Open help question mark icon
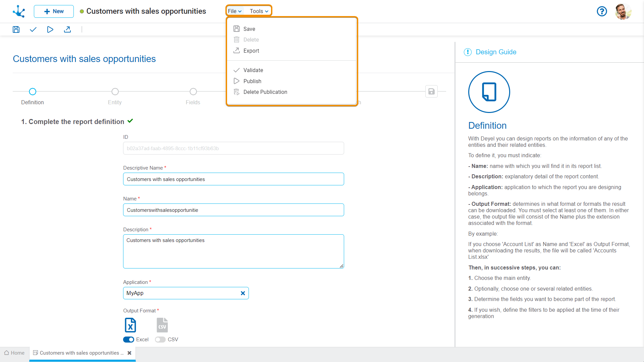Screen dimensions: 644x362 602,11
